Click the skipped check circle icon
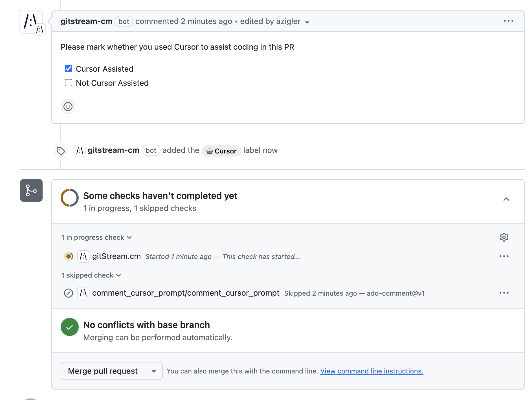This screenshot has height=400, width=532. 69,293
